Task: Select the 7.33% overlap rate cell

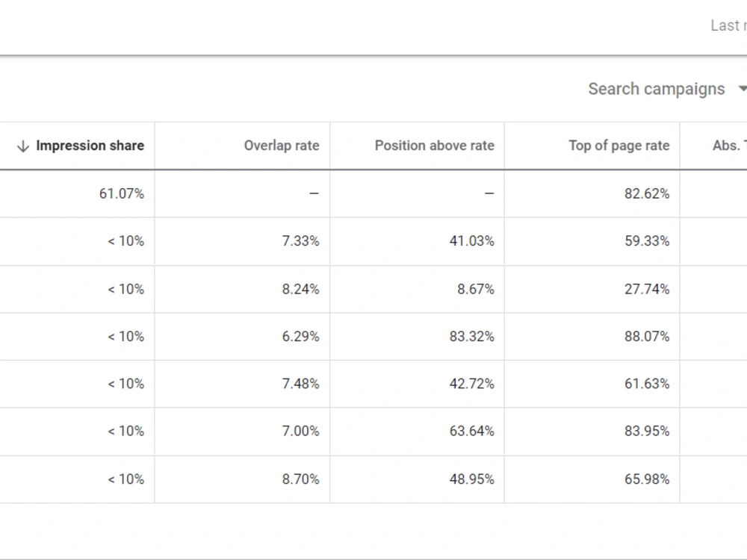Action: [300, 241]
